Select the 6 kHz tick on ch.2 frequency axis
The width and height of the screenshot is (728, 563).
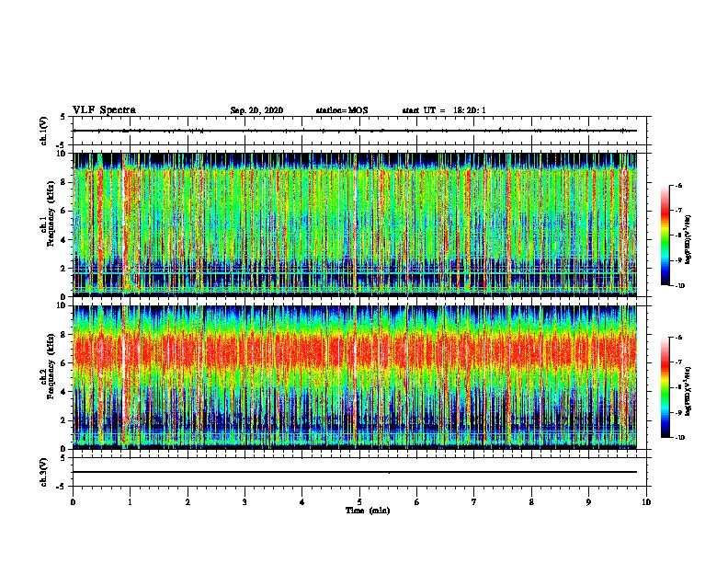click(x=63, y=363)
